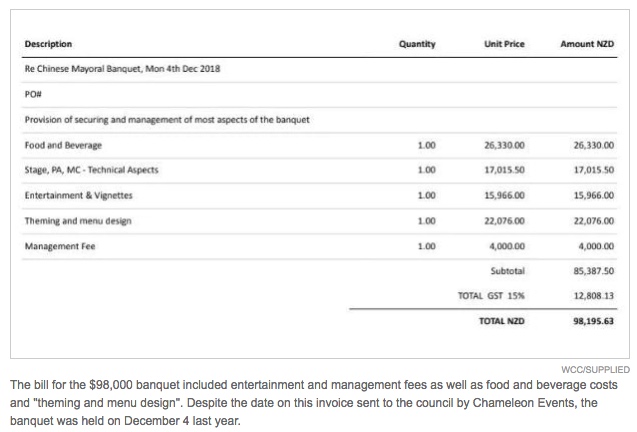Click the Food and Beverage quantity value
Screen dimensions: 637x432
click(425, 145)
